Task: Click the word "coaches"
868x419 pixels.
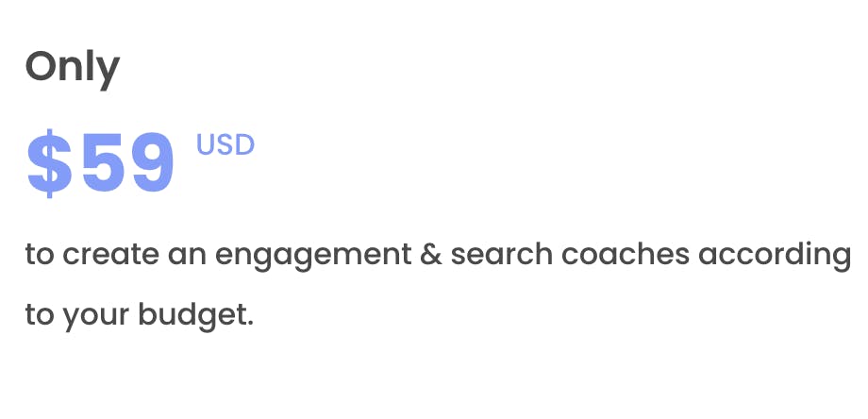Action: tap(626, 254)
